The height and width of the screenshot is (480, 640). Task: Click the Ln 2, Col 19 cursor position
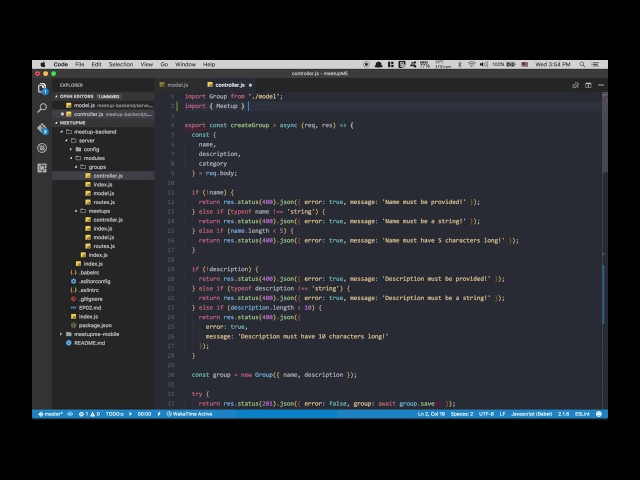[x=431, y=414]
